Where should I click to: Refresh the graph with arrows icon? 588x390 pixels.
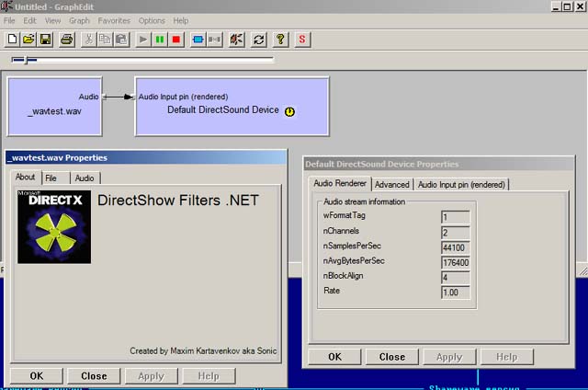[x=259, y=40]
